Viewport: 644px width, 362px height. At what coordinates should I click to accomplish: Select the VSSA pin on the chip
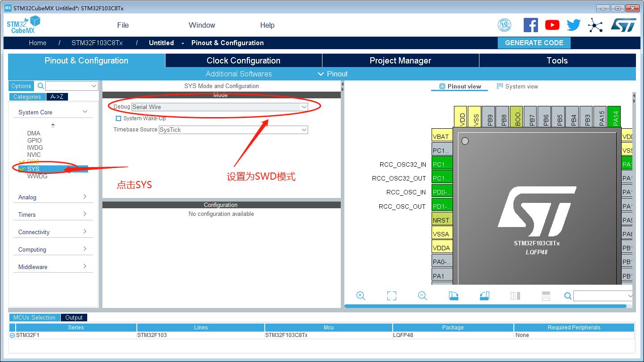tap(442, 234)
